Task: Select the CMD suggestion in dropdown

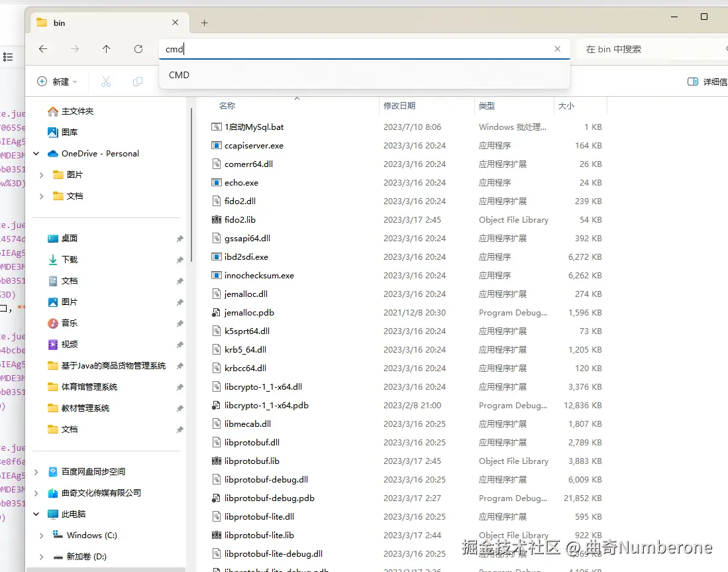Action: 364,75
